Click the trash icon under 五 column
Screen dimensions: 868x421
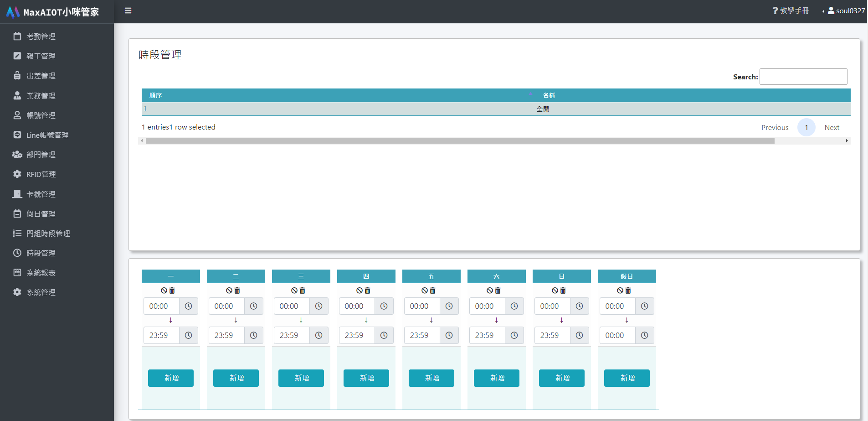pos(433,291)
